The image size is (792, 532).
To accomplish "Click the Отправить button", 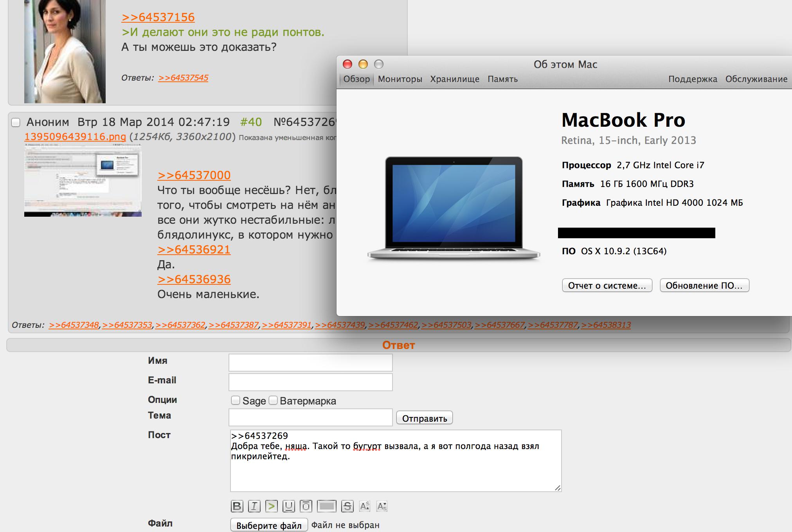I will tap(424, 418).
